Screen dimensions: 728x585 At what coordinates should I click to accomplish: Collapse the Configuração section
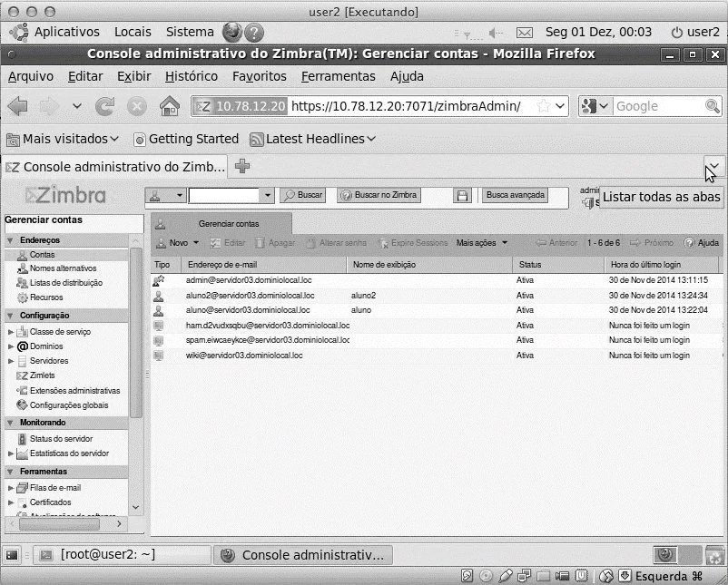(x=10, y=316)
